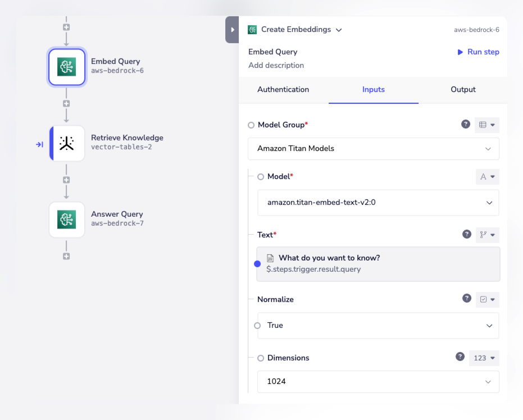Open help for Dimensions field
Image resolution: width=523 pixels, height=420 pixels.
click(x=460, y=357)
